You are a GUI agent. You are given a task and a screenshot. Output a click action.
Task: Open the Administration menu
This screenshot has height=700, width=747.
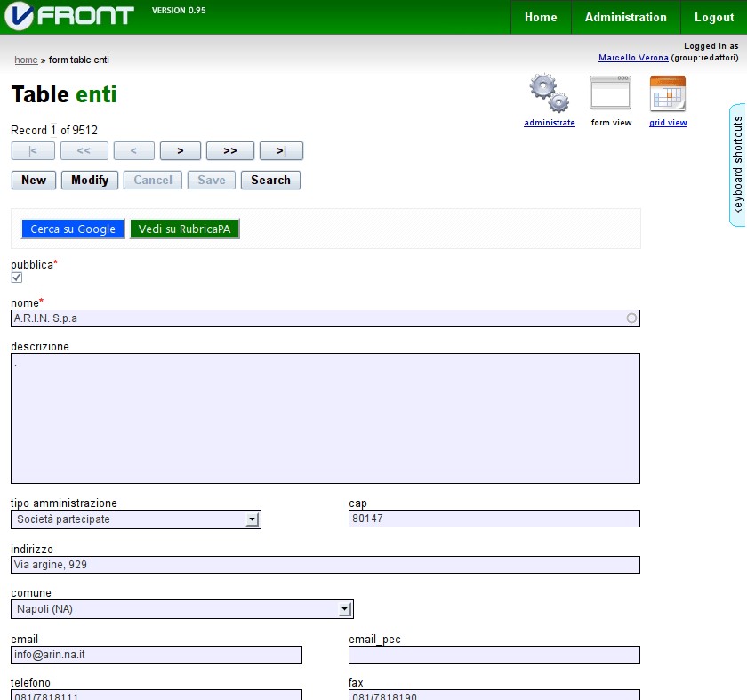tap(625, 17)
